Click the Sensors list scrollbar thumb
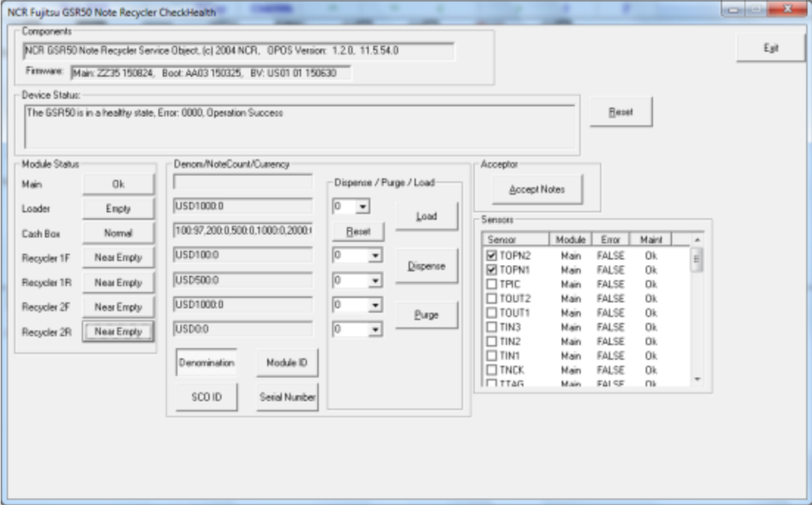 pos(697,260)
